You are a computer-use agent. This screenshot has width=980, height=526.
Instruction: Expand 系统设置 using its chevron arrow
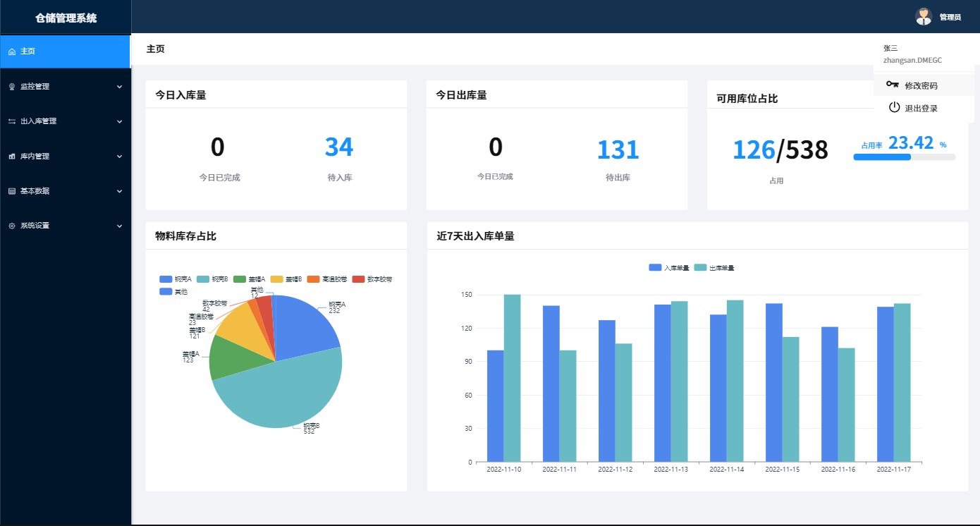tap(119, 226)
